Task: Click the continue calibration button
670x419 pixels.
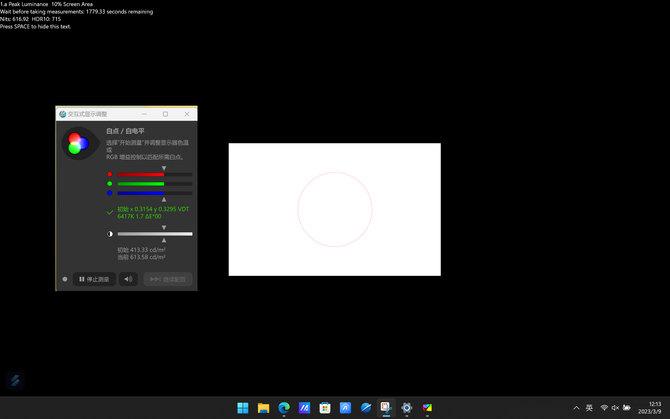Action: [x=168, y=279]
